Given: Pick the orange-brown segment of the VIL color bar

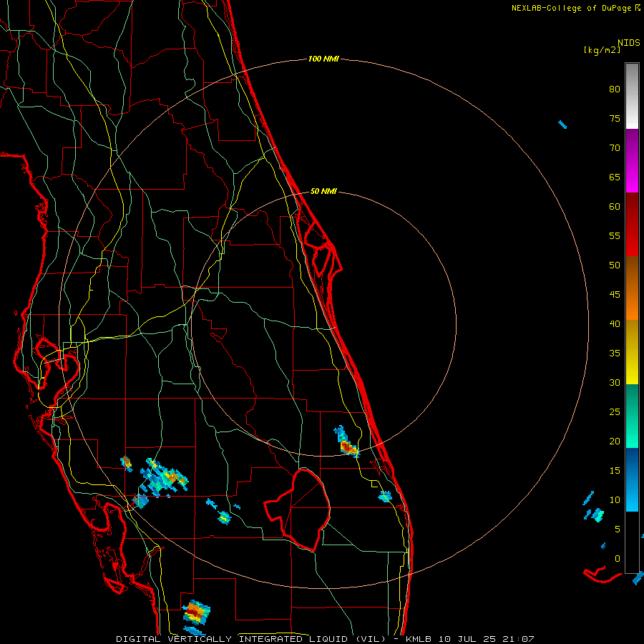Looking at the screenshot, I should 632,288.
